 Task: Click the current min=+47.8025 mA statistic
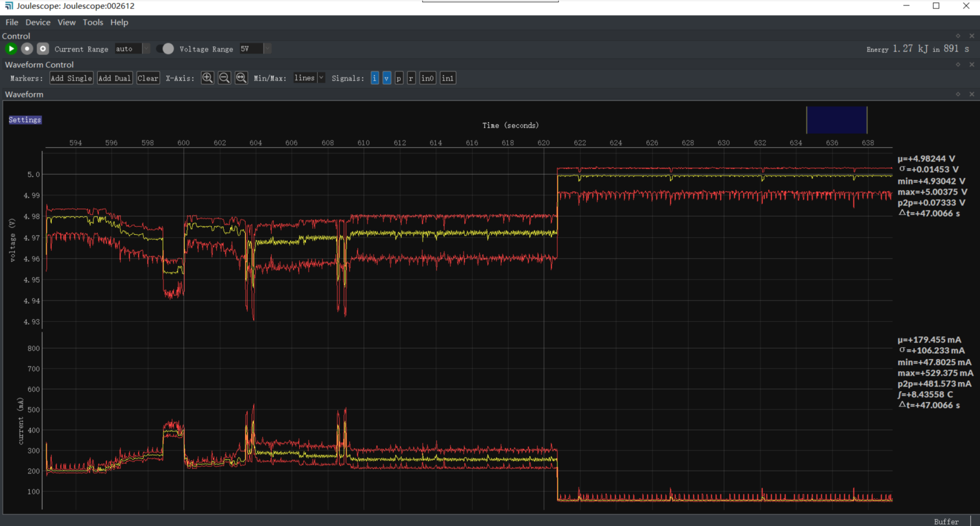click(934, 362)
